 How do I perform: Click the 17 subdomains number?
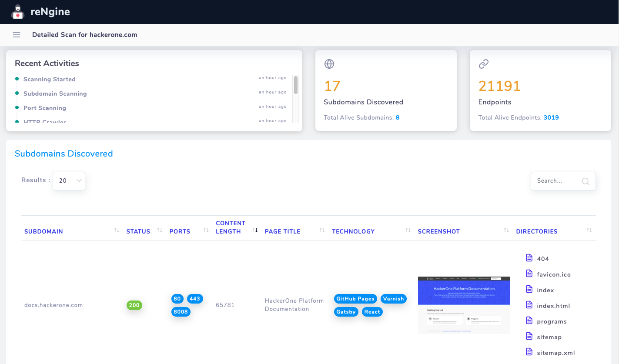coord(332,86)
